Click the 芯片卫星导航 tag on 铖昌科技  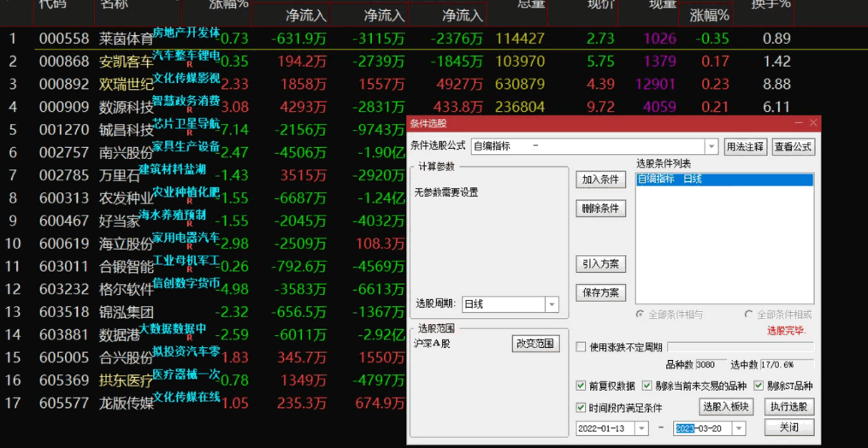pyautogui.click(x=186, y=122)
